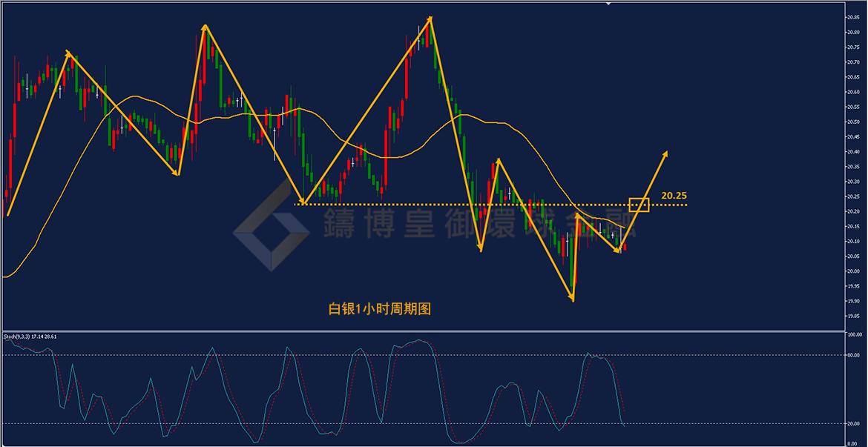Click the 19.85 label on price axis
The width and height of the screenshot is (868, 447).
(852, 316)
